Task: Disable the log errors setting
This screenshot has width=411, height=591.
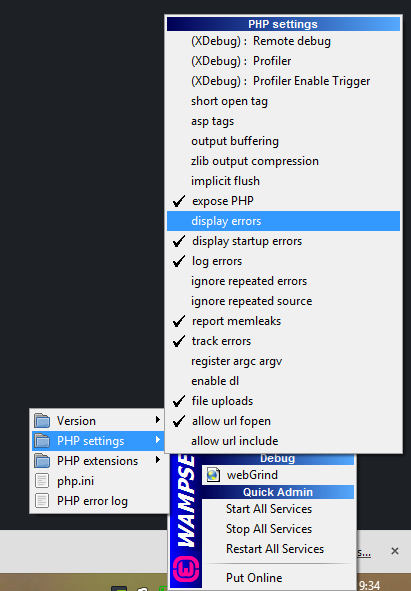Action: [x=283, y=261]
